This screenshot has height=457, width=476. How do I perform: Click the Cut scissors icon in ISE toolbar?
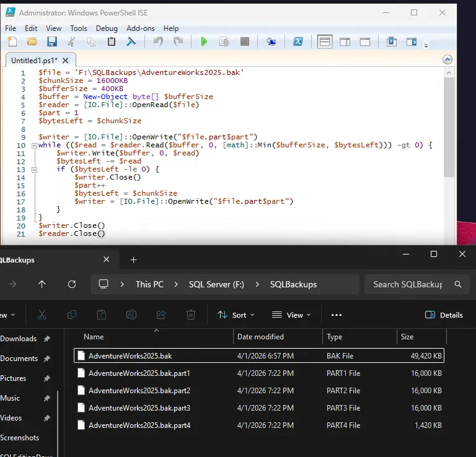tap(72, 41)
